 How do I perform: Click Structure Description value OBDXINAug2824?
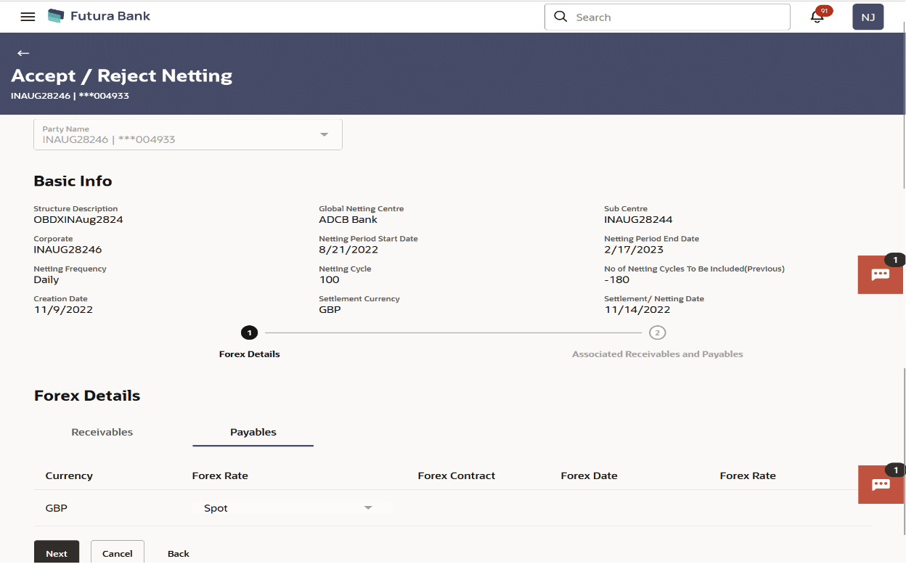point(78,219)
